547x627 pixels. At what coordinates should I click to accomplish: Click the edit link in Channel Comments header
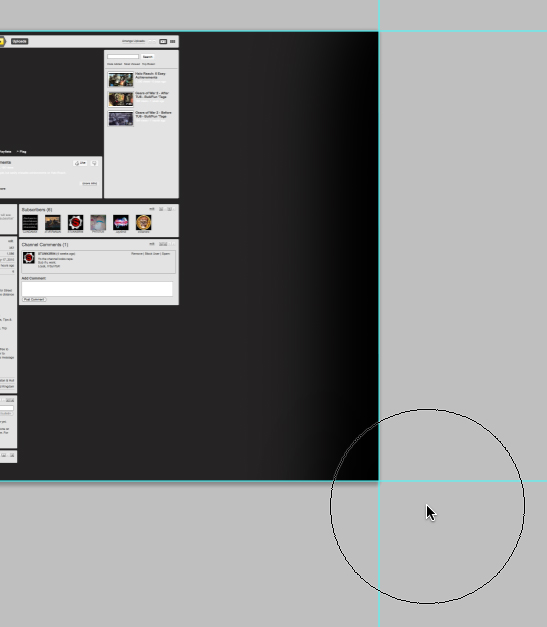click(x=152, y=244)
